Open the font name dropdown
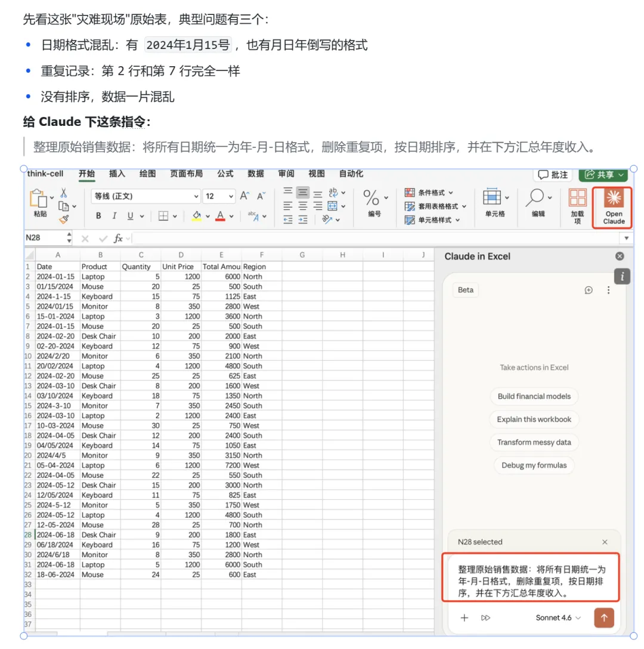The width and height of the screenshot is (644, 649). point(196,196)
